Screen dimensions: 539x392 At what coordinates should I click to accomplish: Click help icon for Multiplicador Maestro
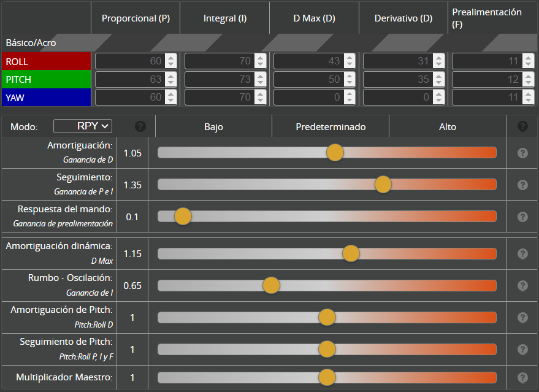coord(522,378)
